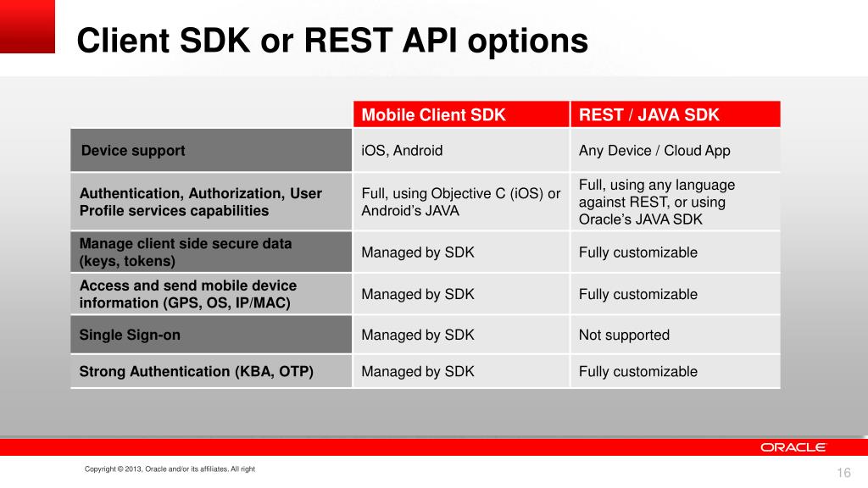Select 'Manage client side secure data' row label
The image size is (868, 488).
coord(211,252)
